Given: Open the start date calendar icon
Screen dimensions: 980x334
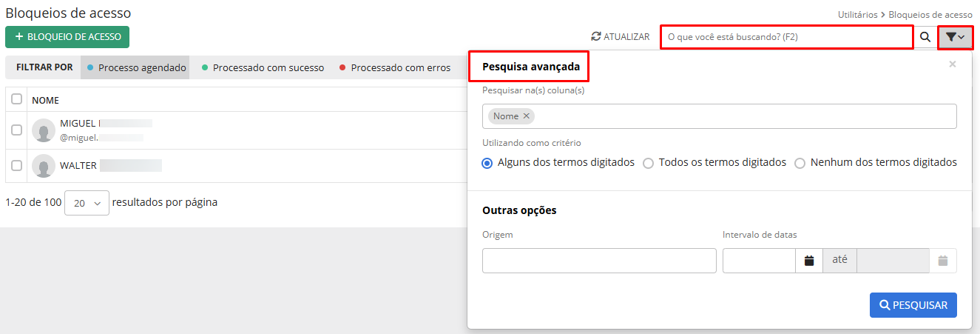Looking at the screenshot, I should 809,261.
